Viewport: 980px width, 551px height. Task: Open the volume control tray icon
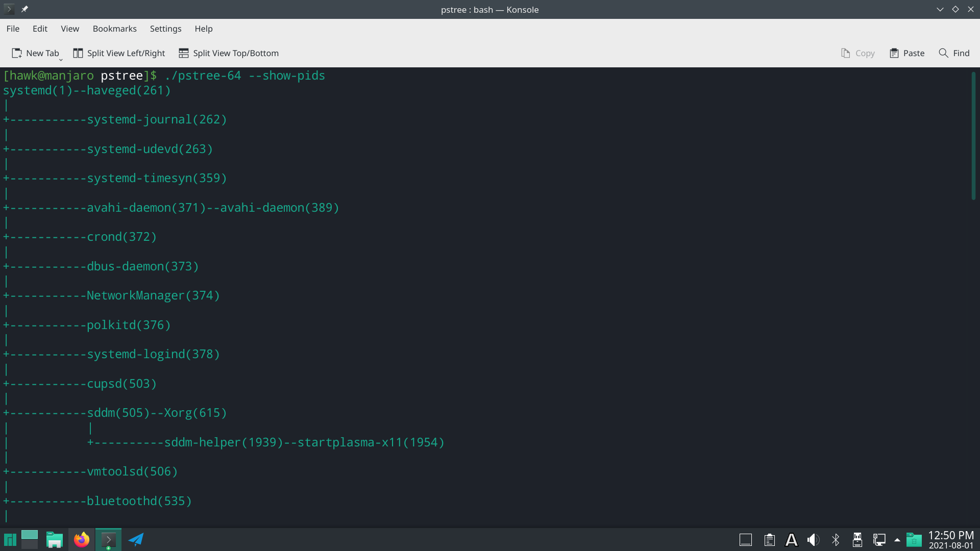point(813,540)
